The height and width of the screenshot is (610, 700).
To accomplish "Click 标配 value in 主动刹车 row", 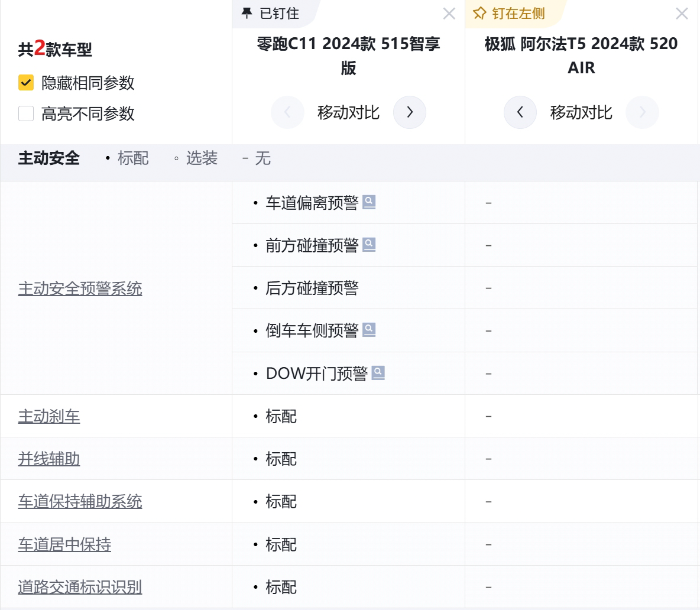I will pos(281,416).
